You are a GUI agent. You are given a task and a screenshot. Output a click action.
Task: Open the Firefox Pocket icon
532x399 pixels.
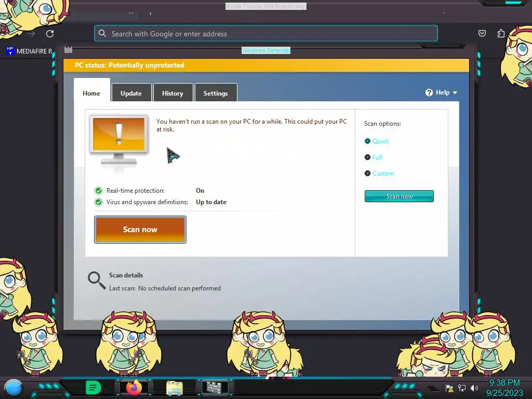pos(482,33)
